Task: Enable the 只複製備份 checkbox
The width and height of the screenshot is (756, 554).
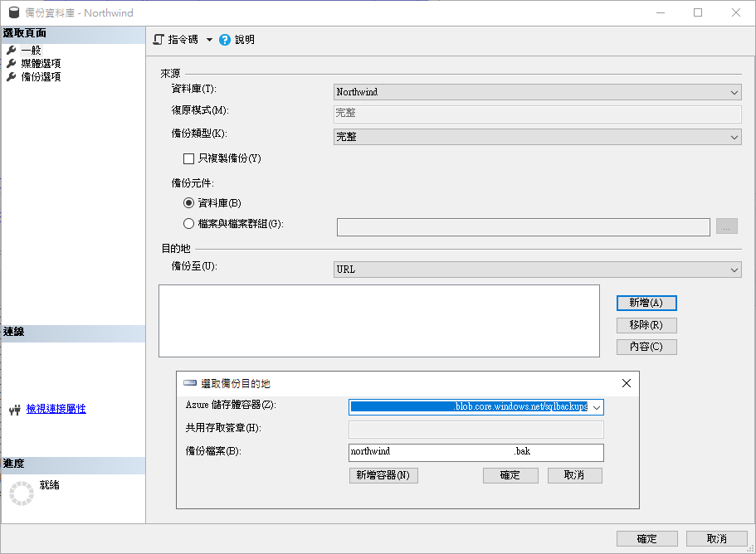Action: pyautogui.click(x=188, y=158)
